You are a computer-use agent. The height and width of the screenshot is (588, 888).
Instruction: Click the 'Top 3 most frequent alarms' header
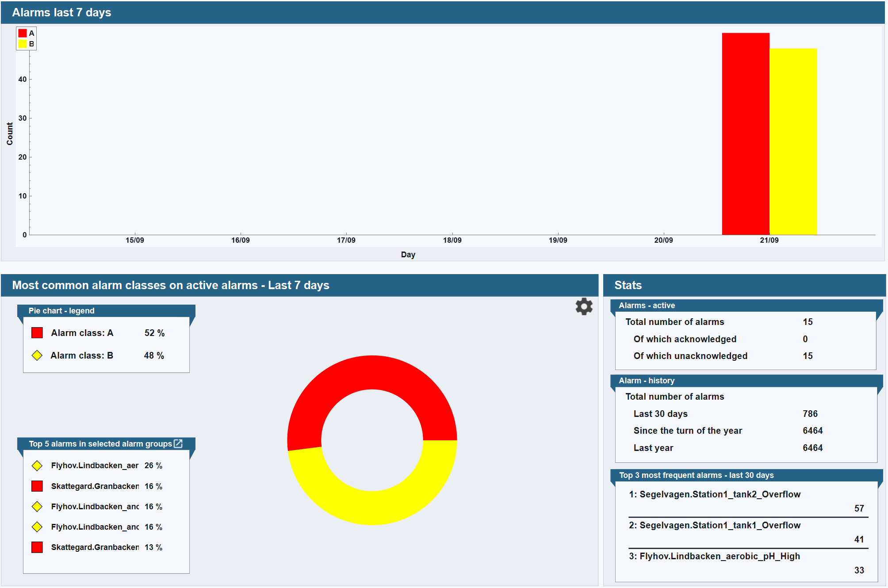tap(746, 475)
